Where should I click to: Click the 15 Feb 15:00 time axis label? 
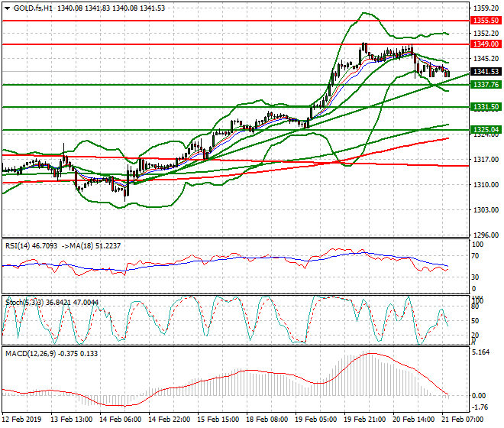(218, 420)
